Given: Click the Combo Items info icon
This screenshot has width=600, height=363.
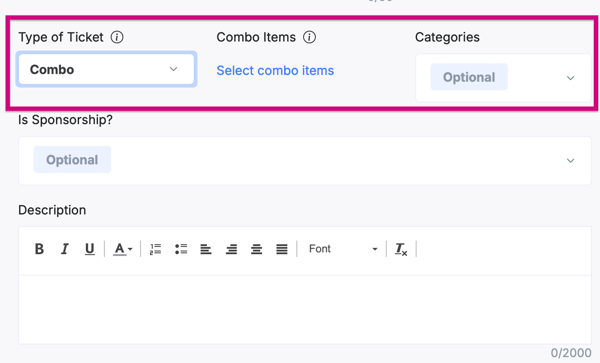Looking at the screenshot, I should (x=309, y=37).
